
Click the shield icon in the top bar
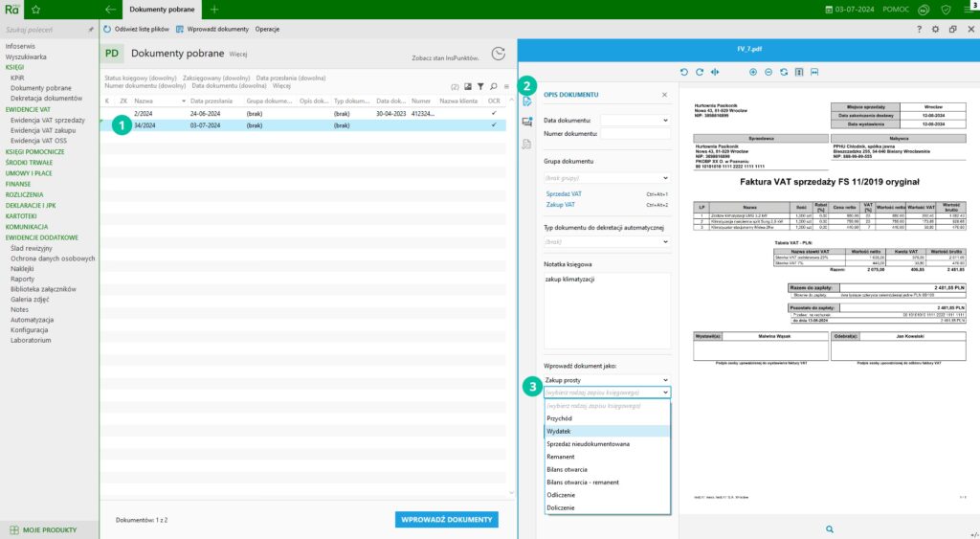pyautogui.click(x=946, y=9)
